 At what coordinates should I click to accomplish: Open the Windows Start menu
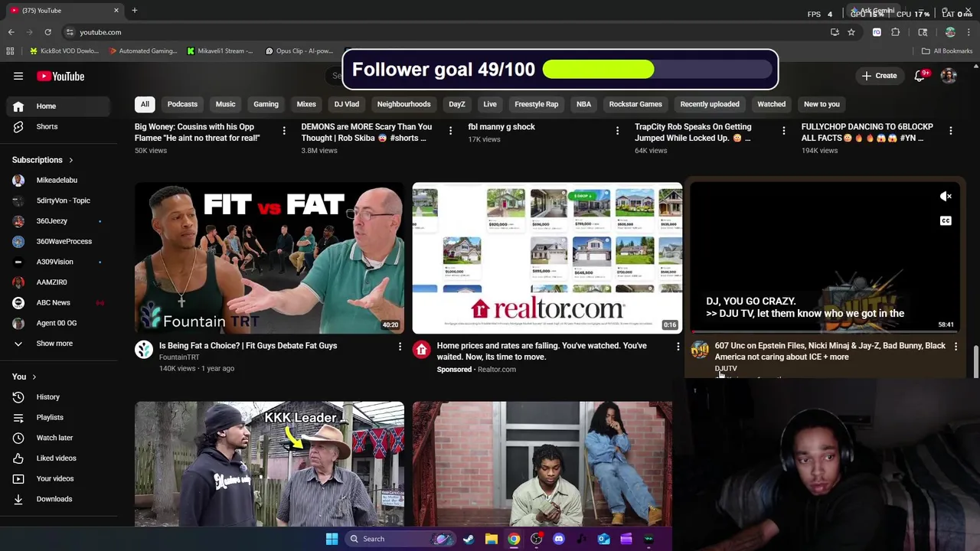click(332, 539)
